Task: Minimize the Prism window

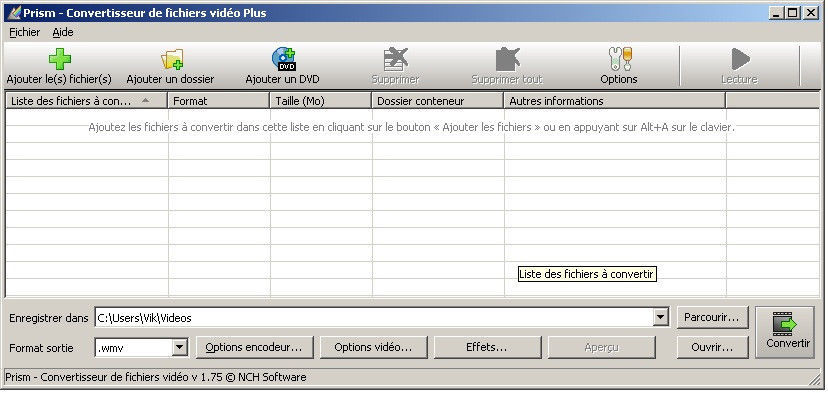Action: tap(775, 13)
